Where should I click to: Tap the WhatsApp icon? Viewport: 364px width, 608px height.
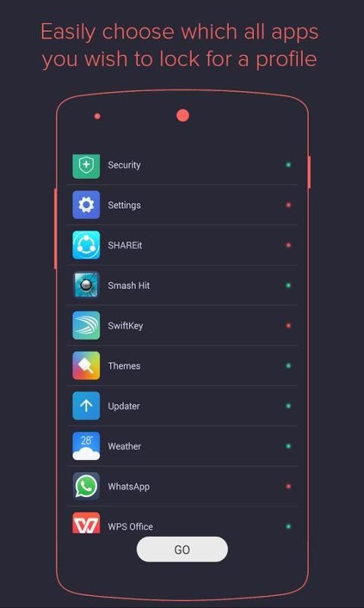click(86, 487)
